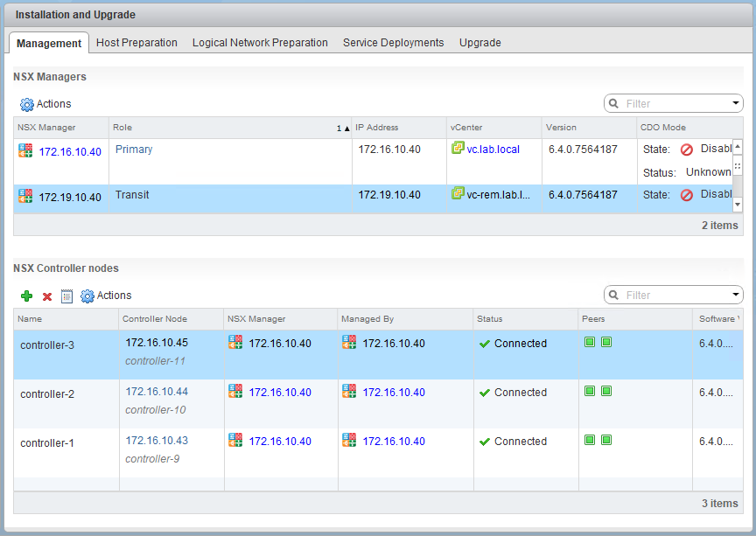Expand the controller nodes filter dropdown arrow
The image size is (756, 536).
[x=736, y=296]
